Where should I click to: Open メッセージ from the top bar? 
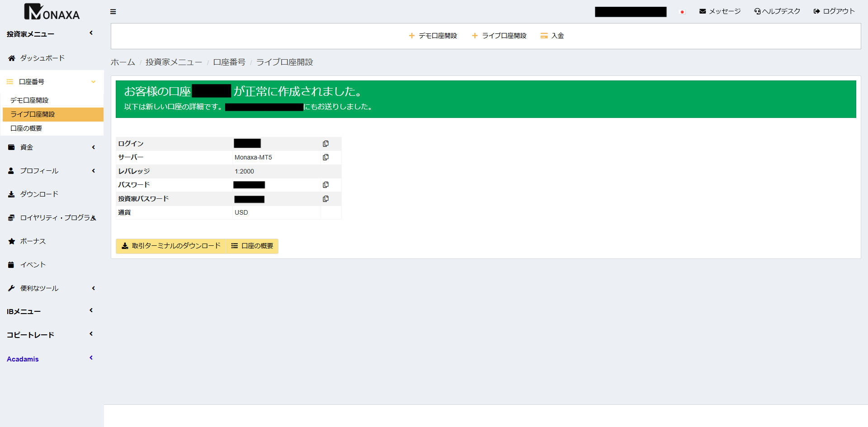pyautogui.click(x=720, y=11)
